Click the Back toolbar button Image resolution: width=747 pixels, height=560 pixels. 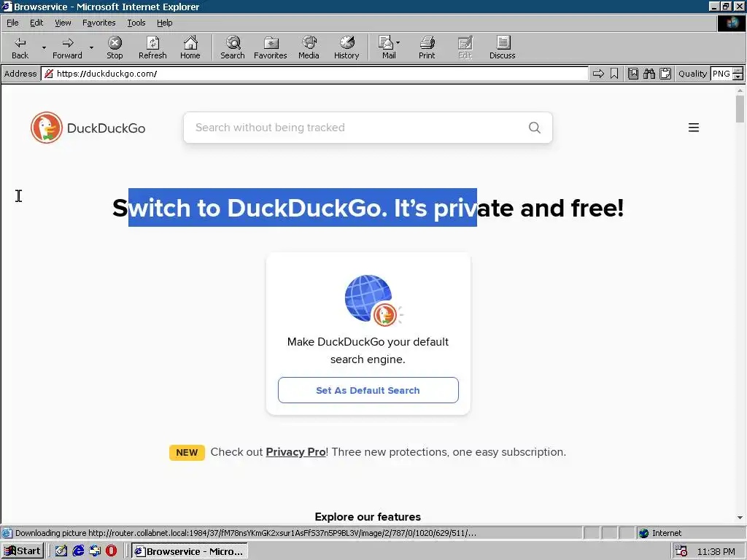click(x=20, y=47)
